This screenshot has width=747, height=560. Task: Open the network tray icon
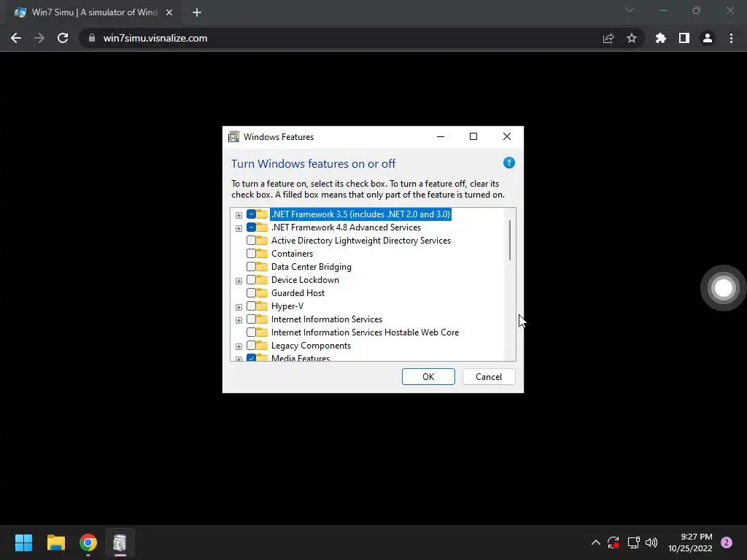(634, 542)
